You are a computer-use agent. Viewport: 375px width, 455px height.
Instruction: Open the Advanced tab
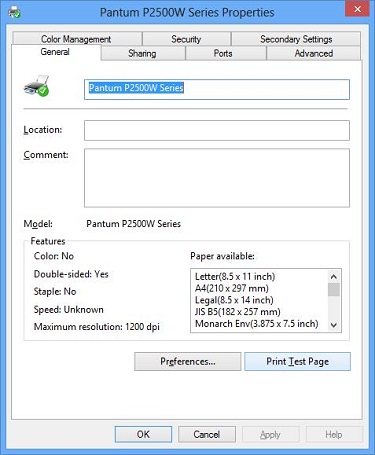[x=314, y=53]
